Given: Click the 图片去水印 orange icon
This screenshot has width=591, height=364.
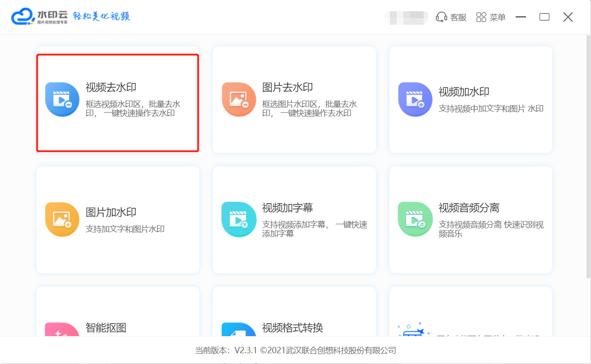Looking at the screenshot, I should click(x=238, y=99).
